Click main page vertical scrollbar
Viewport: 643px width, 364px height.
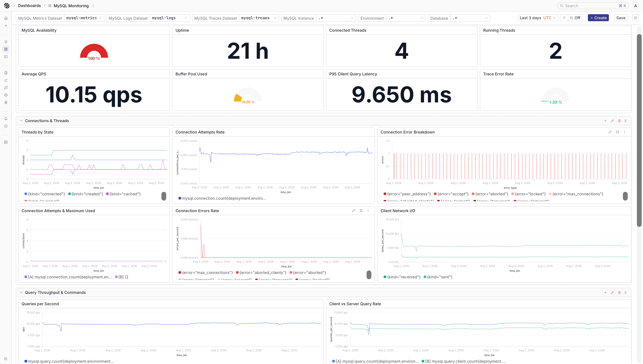(x=639, y=130)
